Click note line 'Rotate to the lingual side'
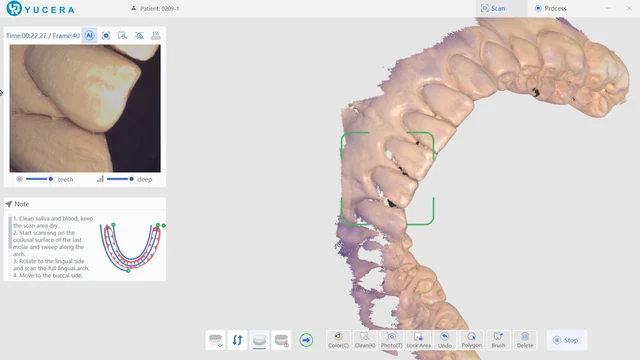The height and width of the screenshot is (360, 640). click(x=51, y=264)
